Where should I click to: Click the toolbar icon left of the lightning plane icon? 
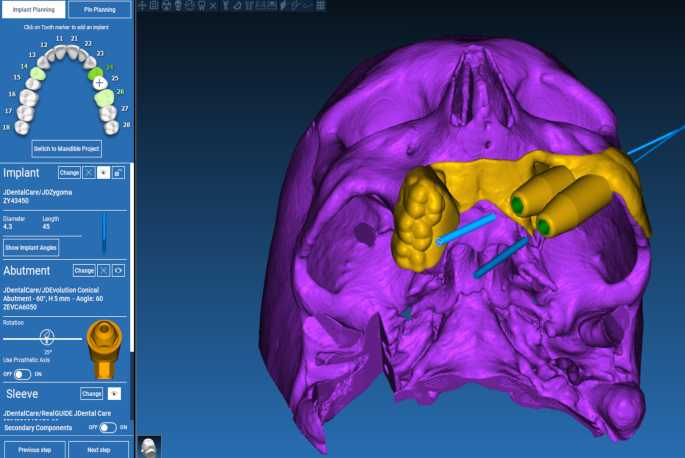(272, 5)
